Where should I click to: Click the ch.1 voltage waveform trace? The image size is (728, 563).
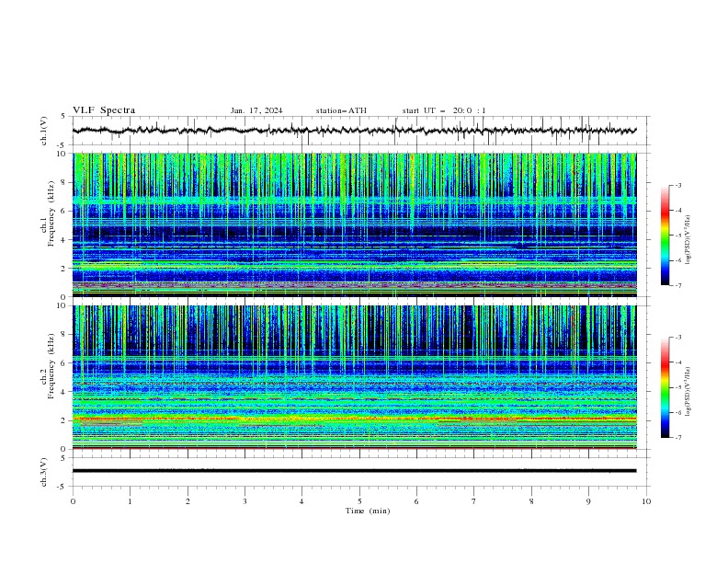click(354, 131)
